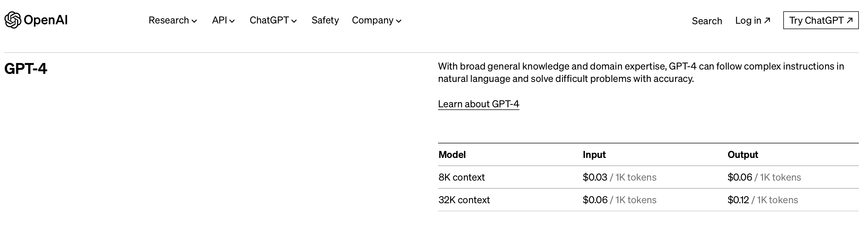The height and width of the screenshot is (235, 868).
Task: Open Search in the header
Action: click(x=707, y=21)
